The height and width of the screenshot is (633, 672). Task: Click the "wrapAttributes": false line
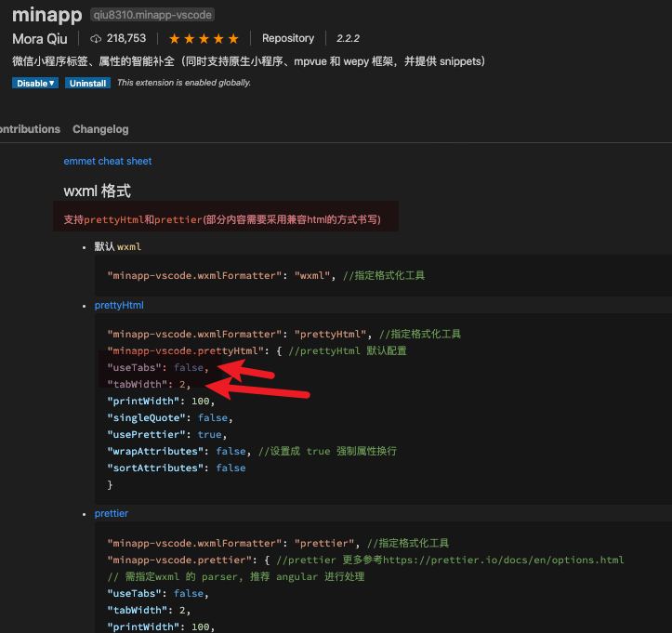pos(252,452)
